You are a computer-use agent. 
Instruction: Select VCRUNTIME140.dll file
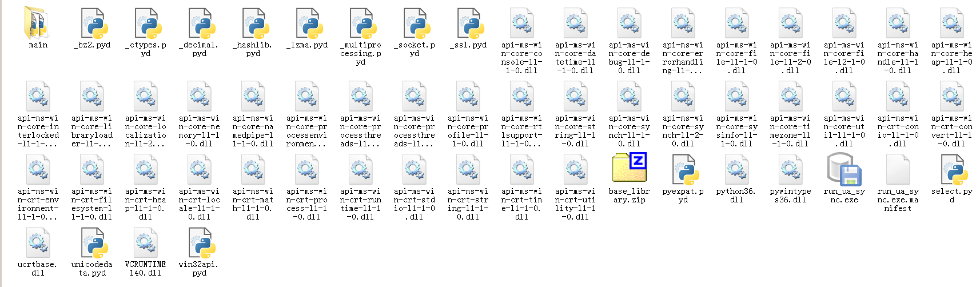146,243
